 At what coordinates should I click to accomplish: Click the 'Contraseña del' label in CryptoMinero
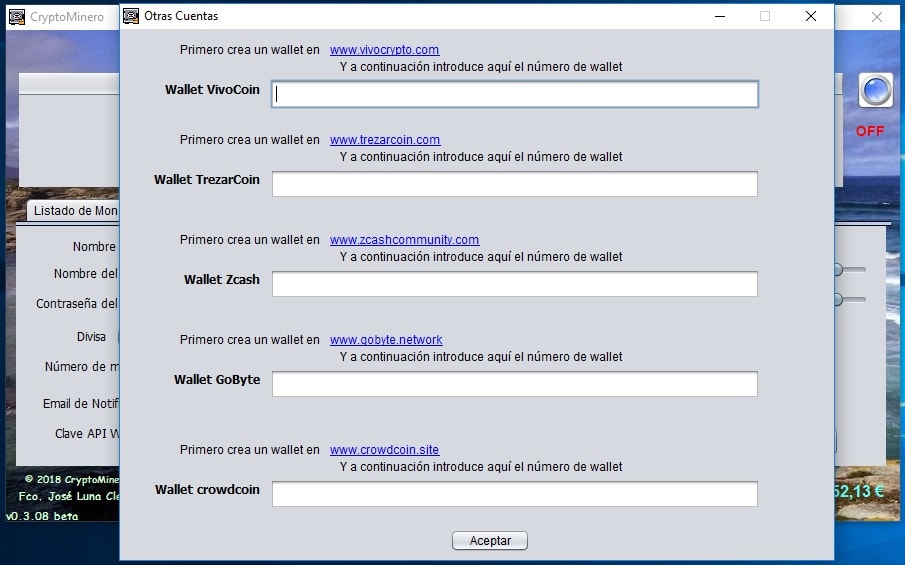(77, 304)
